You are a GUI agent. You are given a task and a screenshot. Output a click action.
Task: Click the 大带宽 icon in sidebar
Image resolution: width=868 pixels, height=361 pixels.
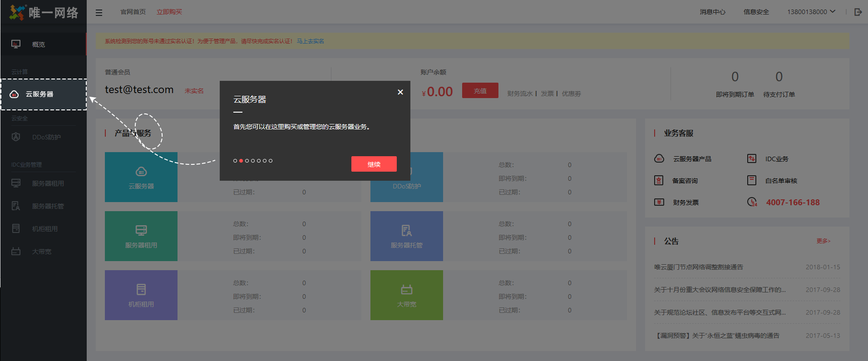[16, 251]
